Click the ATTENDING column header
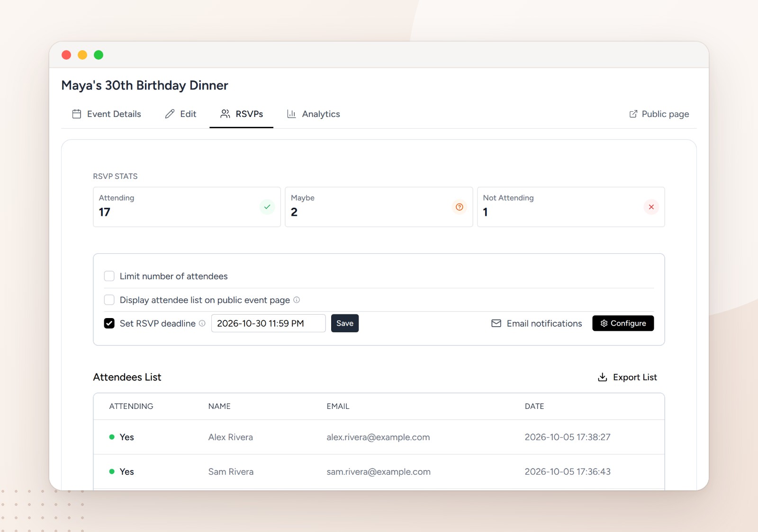Viewport: 758px width, 532px height. [131, 406]
